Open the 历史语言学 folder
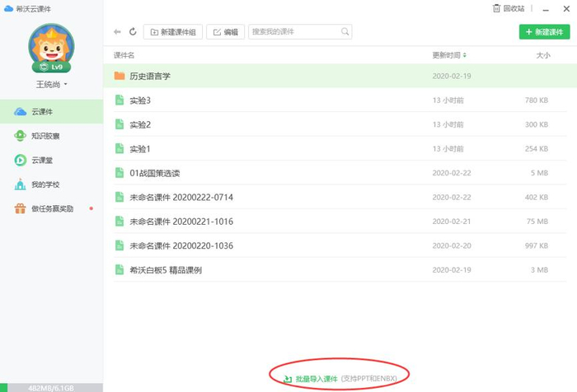Viewport: 577px width, 392px height. pyautogui.click(x=340, y=76)
